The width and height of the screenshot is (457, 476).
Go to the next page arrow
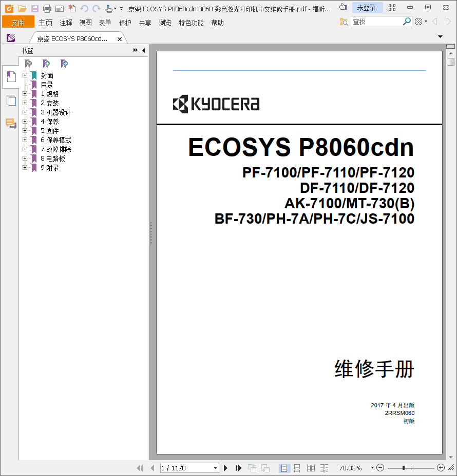(x=225, y=468)
